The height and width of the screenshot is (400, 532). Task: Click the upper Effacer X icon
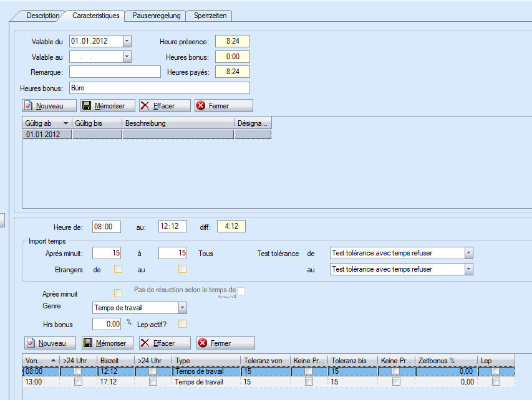pyautogui.click(x=145, y=106)
